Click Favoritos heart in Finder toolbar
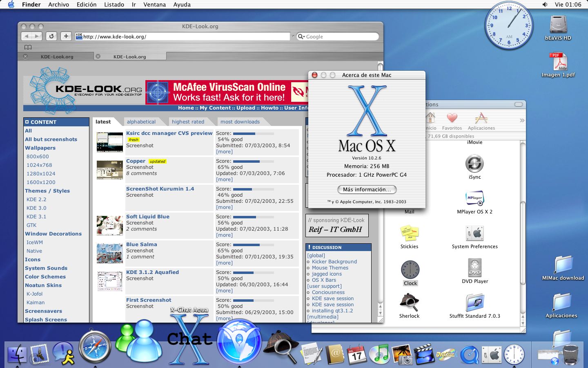 tap(452, 121)
